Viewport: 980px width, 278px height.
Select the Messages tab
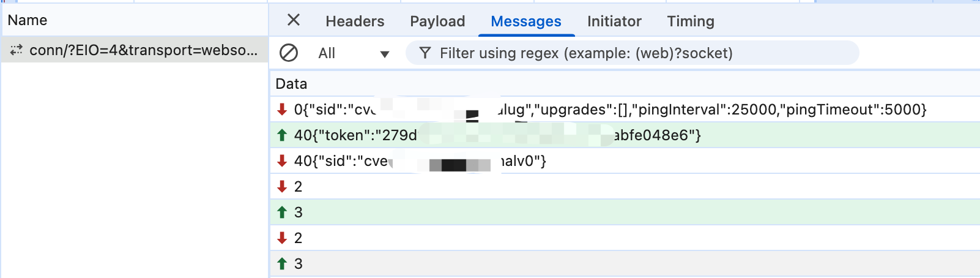(x=525, y=21)
